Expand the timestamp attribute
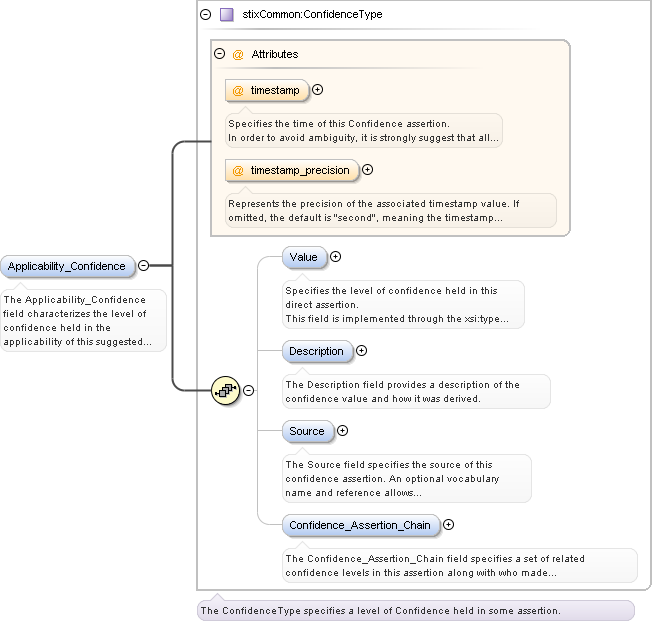The height and width of the screenshot is (624, 653). [x=317, y=90]
